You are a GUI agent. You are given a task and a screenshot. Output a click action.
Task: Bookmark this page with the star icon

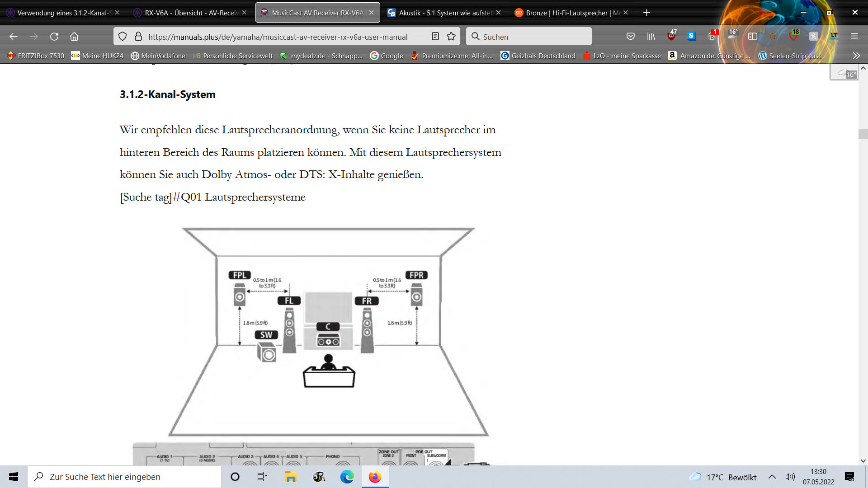pos(451,37)
